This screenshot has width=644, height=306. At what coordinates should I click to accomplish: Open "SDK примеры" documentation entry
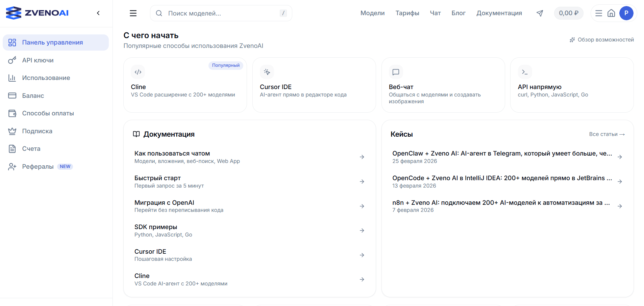pyautogui.click(x=249, y=230)
